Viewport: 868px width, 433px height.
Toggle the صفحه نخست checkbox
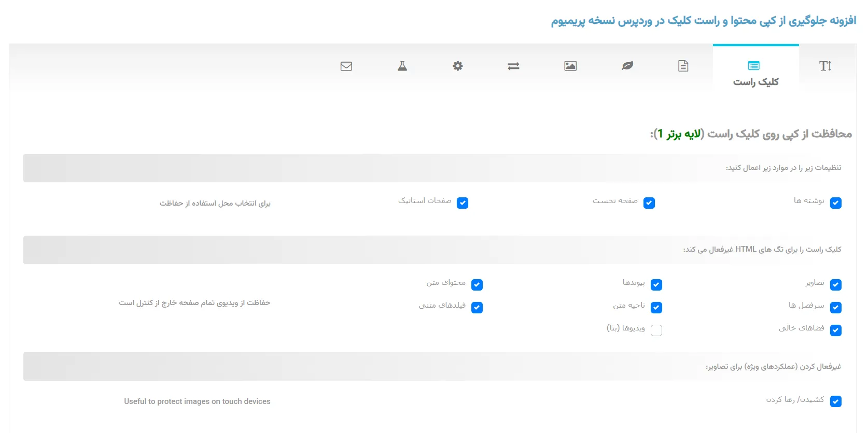tap(649, 203)
